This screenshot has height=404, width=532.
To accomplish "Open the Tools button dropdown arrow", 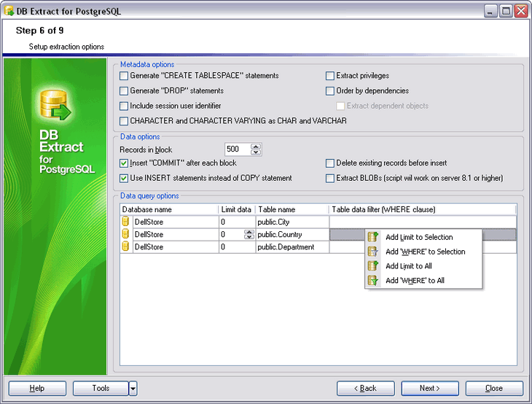I will coord(133,388).
